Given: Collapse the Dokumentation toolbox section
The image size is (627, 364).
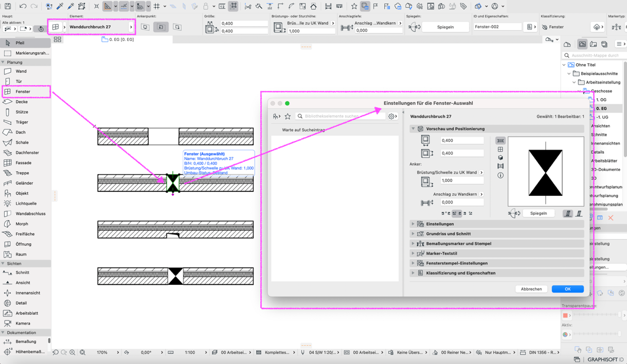Looking at the screenshot, I should 3,333.
